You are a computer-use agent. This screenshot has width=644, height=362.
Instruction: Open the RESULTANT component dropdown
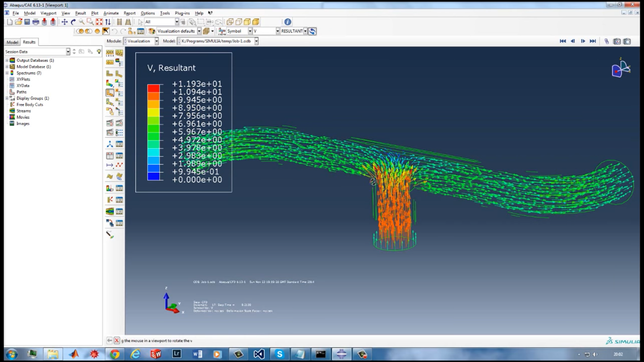pos(305,31)
